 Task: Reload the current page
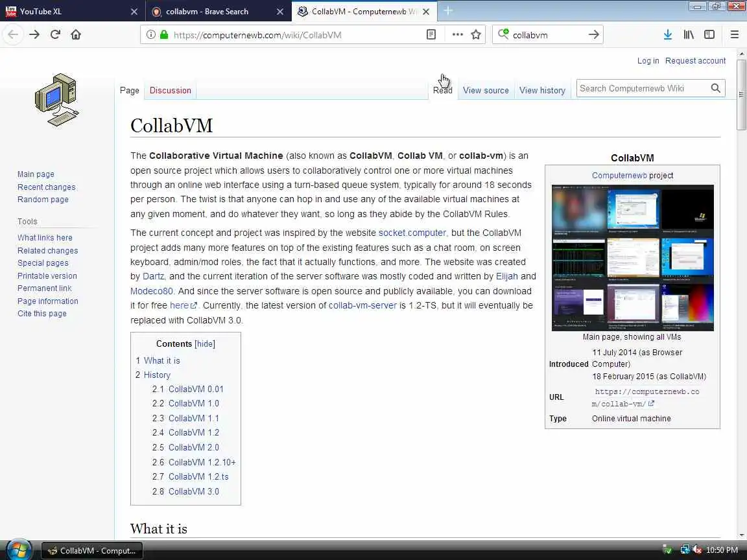coord(55,35)
